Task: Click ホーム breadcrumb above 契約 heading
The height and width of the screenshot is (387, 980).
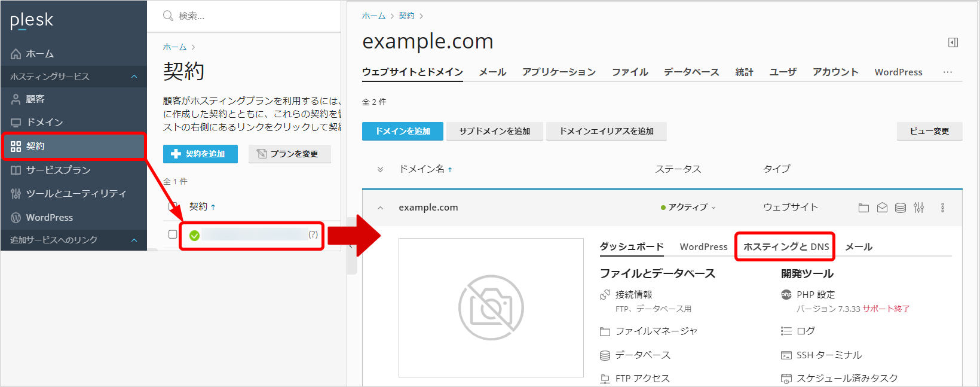Action: (x=174, y=47)
